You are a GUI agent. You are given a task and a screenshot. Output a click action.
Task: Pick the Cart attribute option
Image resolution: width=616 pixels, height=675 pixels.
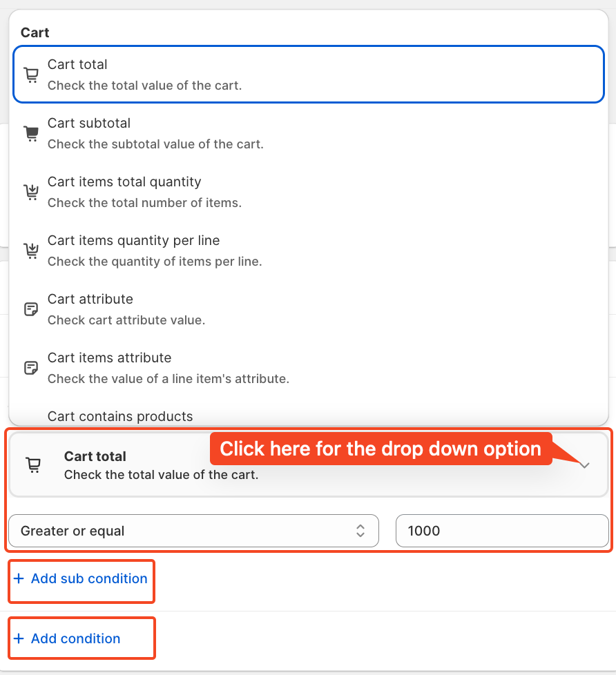309,309
